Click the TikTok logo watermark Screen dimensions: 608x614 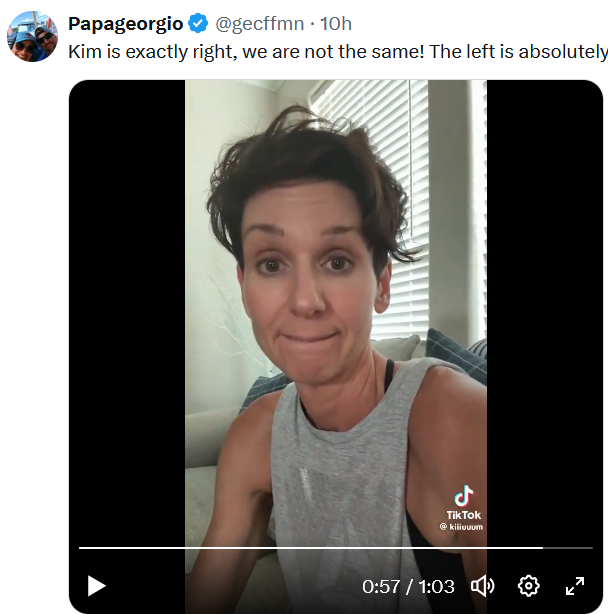click(463, 496)
